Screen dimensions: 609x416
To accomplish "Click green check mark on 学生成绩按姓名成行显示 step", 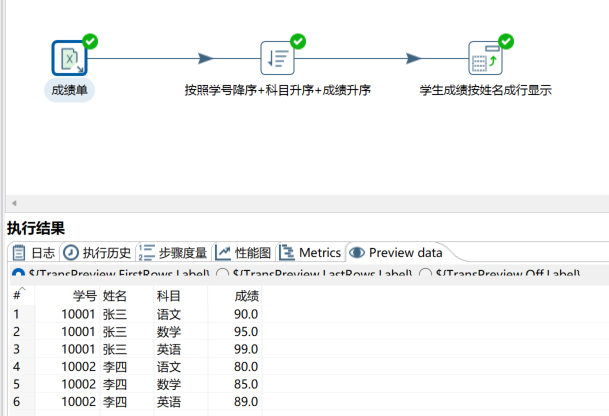I will [x=506, y=41].
